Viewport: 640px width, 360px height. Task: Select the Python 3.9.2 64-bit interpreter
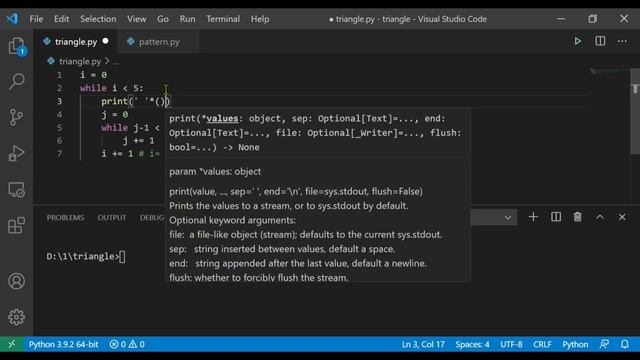coord(63,344)
